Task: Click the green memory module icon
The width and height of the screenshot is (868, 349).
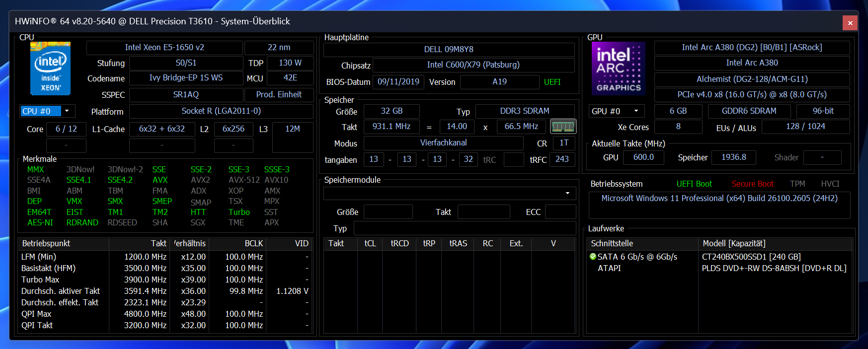Action: coord(563,127)
